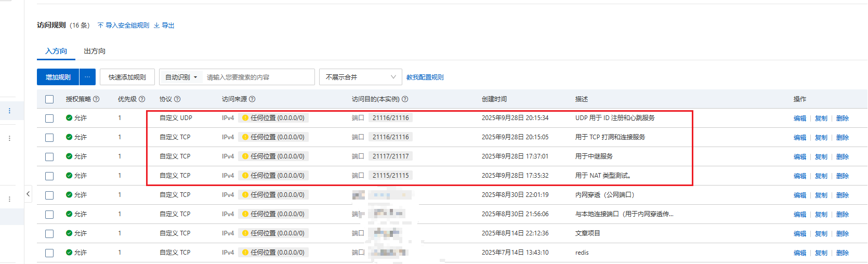
Task: Click the top three-dot menu in left sidebar
Action: click(9, 111)
